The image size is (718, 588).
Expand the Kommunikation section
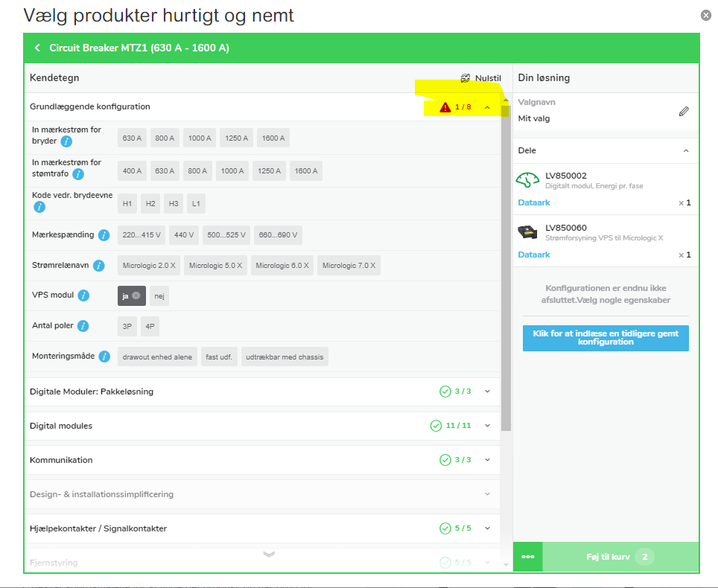click(487, 460)
